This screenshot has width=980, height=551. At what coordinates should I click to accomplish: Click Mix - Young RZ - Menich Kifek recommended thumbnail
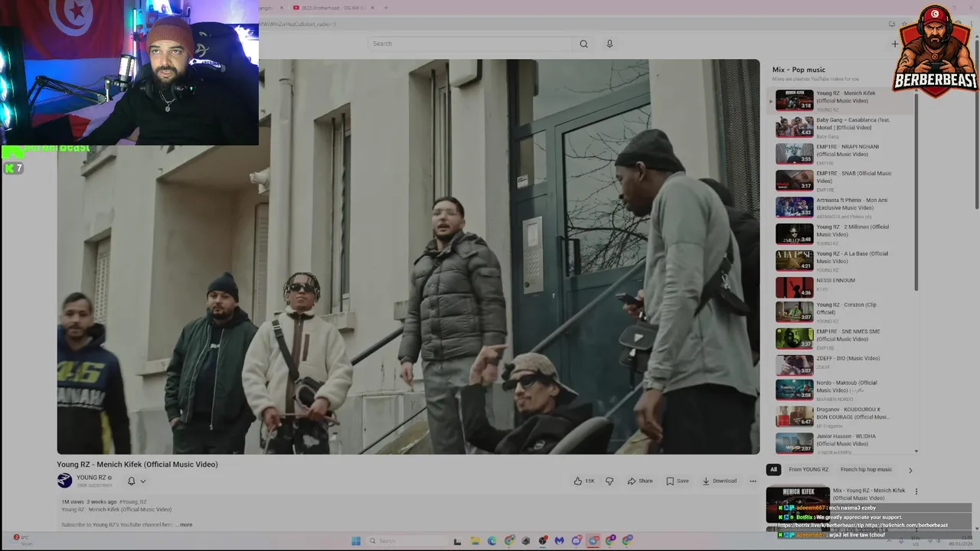tap(798, 505)
